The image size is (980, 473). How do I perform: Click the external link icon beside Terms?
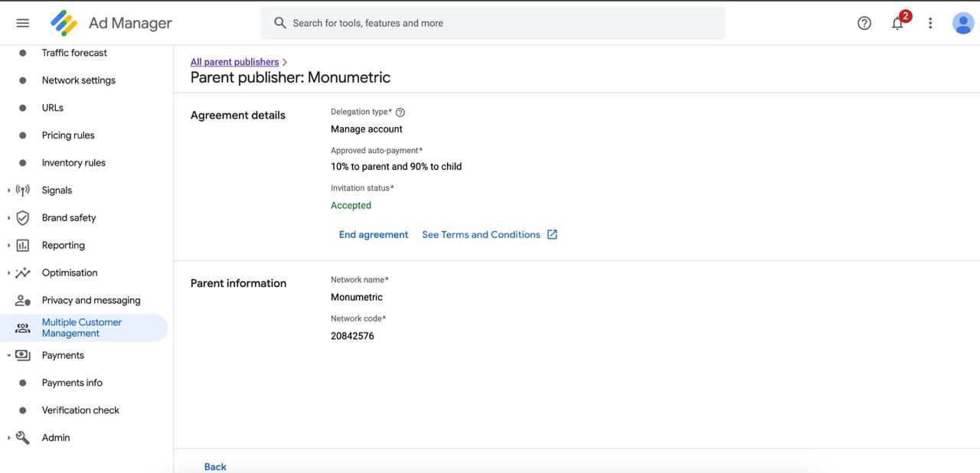tap(552, 235)
